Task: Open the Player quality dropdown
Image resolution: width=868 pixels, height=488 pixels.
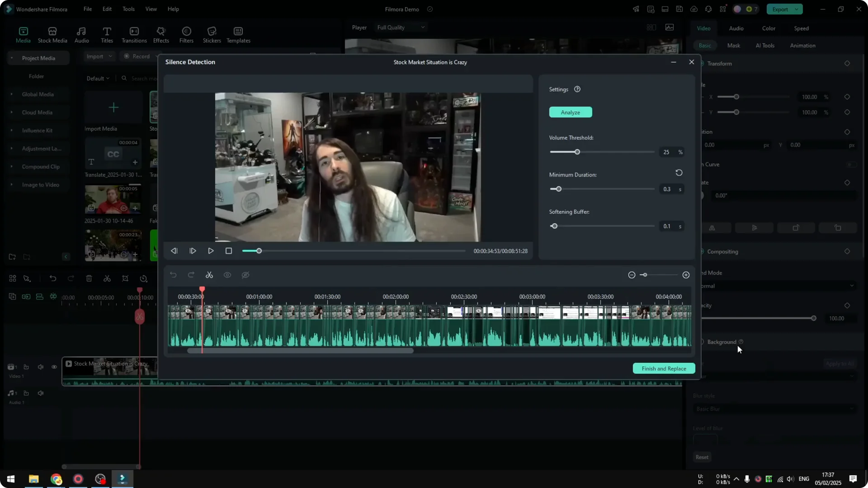Action: (401, 27)
